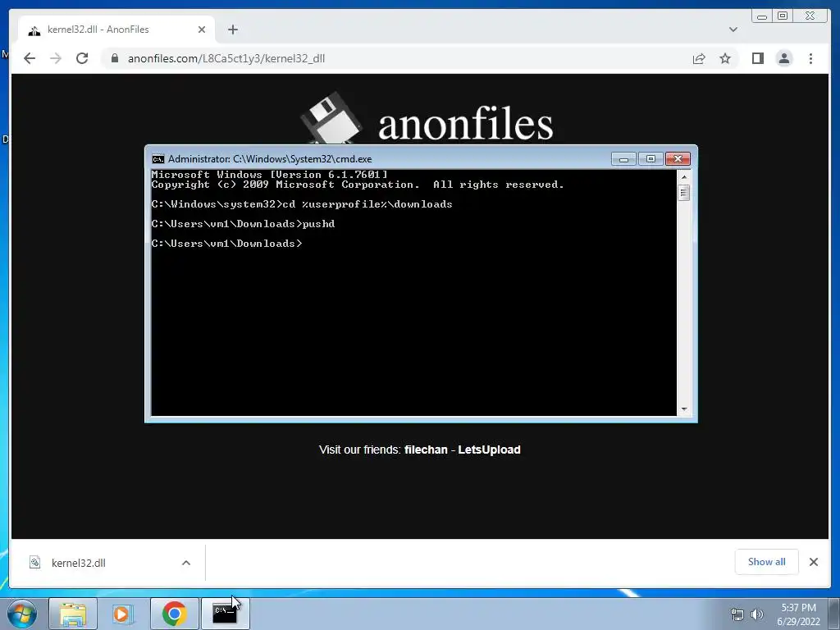Restore down the Chrome window
840x630 pixels.
click(x=783, y=16)
